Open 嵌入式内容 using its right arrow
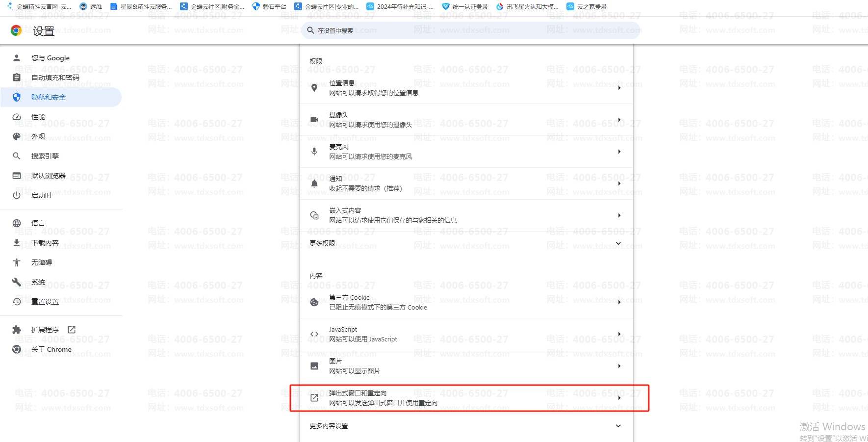Screen dimensions: 868x442 619,215
